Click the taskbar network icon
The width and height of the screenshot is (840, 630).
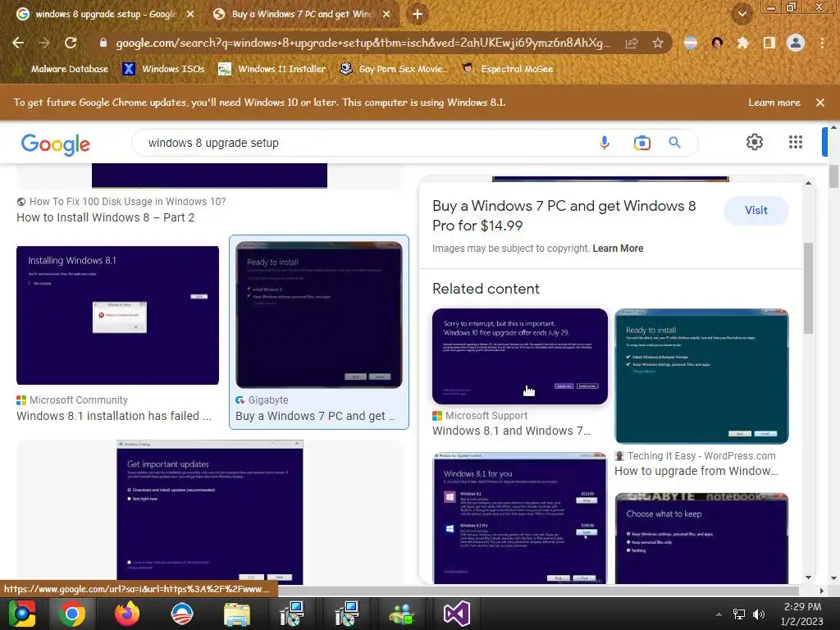pyautogui.click(x=739, y=614)
